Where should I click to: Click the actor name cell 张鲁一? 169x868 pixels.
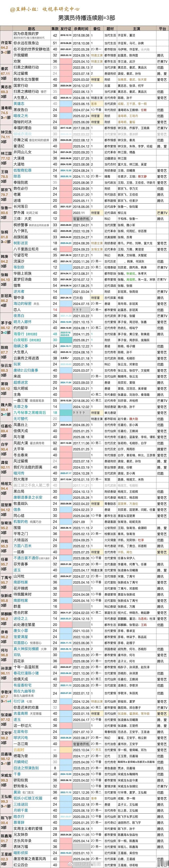6,208
